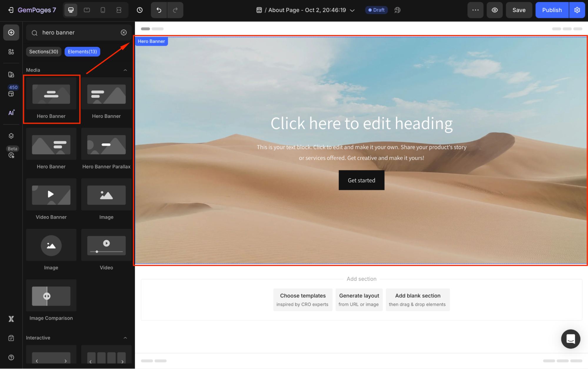This screenshot has height=369, width=588.
Task: Click the redo arrow icon
Action: pyautogui.click(x=175, y=10)
